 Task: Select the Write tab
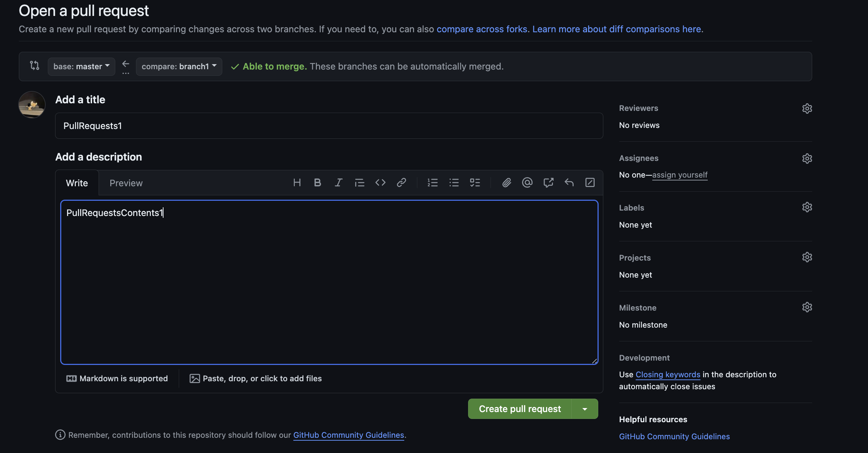(x=77, y=183)
